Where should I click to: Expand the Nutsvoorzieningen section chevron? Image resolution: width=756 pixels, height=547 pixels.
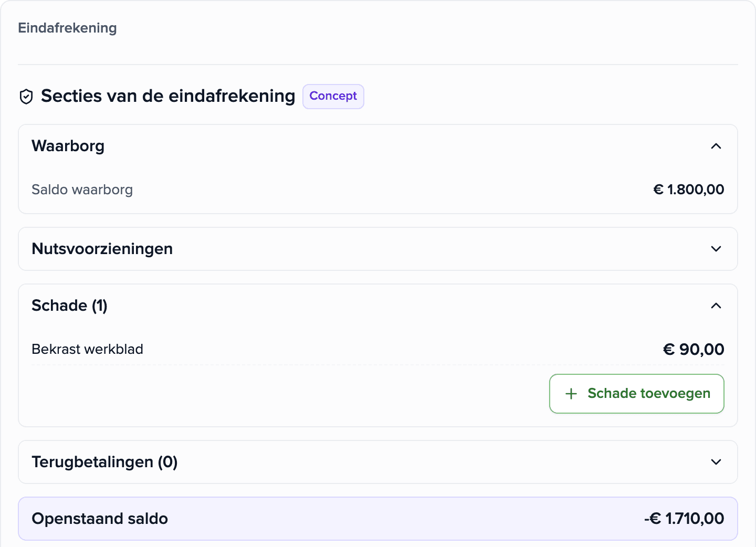716,249
